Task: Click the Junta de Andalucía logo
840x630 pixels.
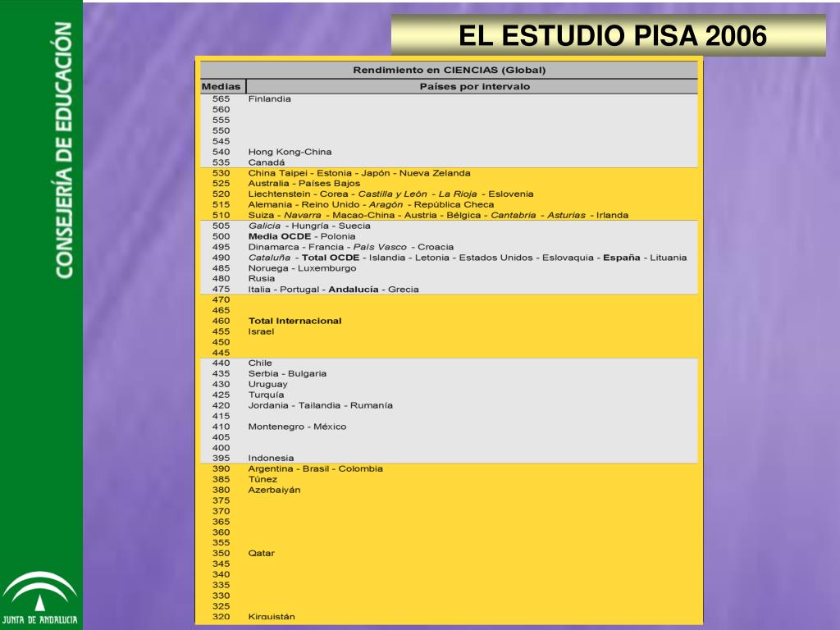Action: tap(40, 599)
